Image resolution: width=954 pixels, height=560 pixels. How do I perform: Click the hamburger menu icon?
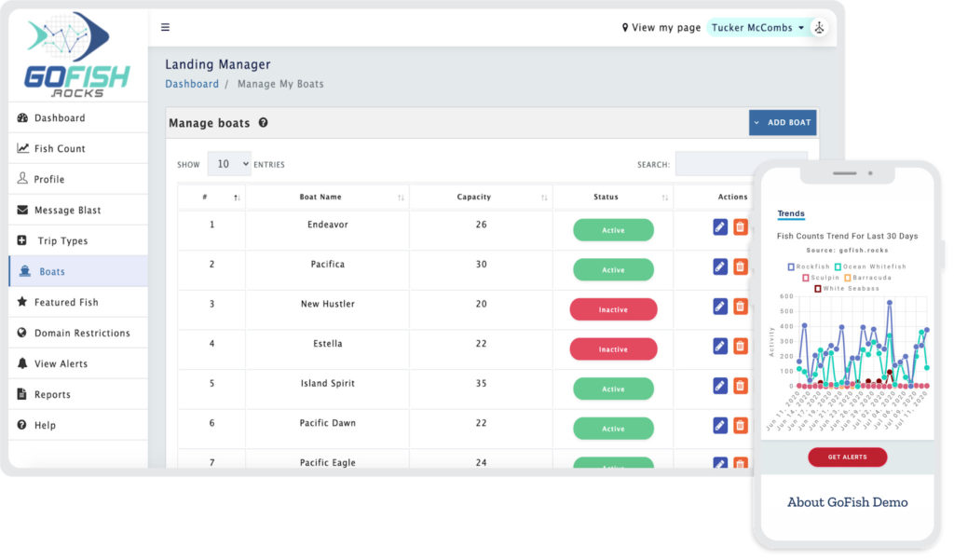pos(165,27)
